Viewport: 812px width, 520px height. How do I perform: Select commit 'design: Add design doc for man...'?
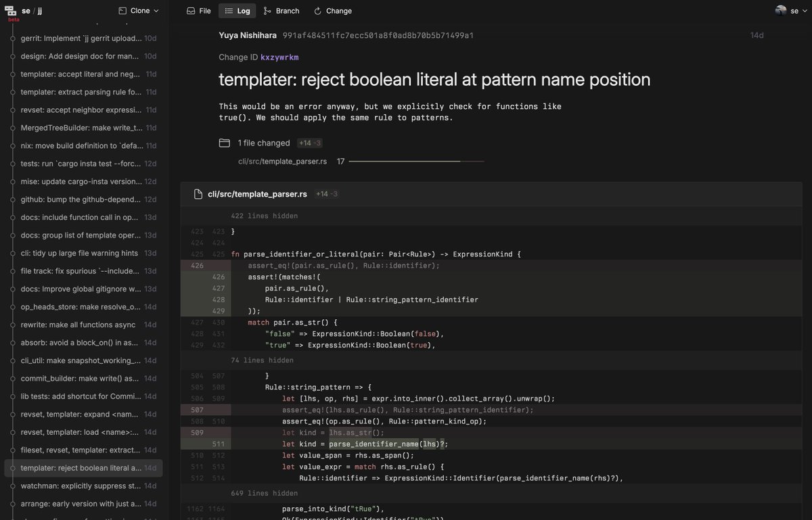[84, 56]
